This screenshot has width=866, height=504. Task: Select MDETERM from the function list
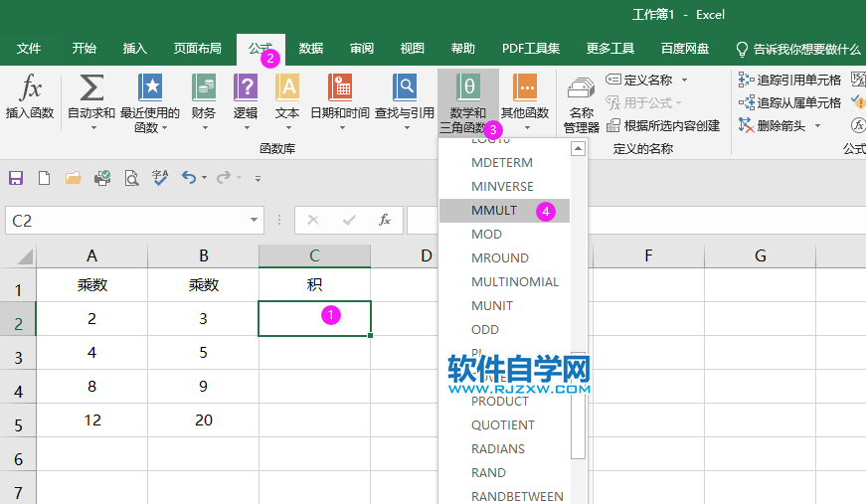[x=504, y=163]
